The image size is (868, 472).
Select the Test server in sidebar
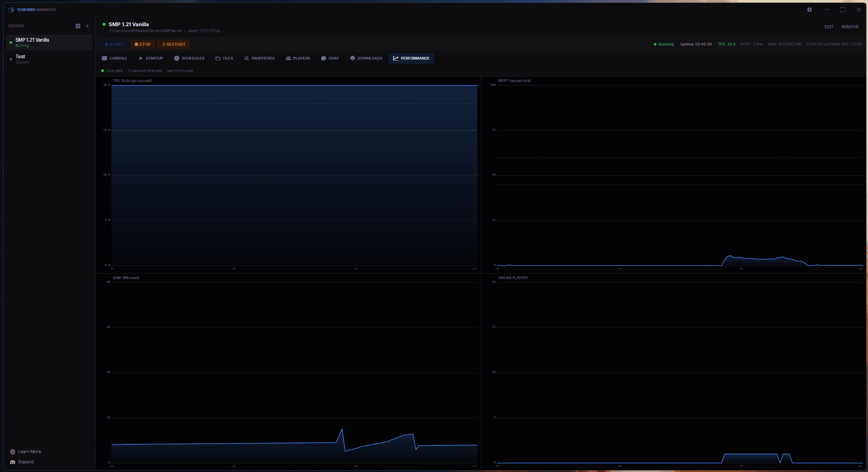point(49,59)
